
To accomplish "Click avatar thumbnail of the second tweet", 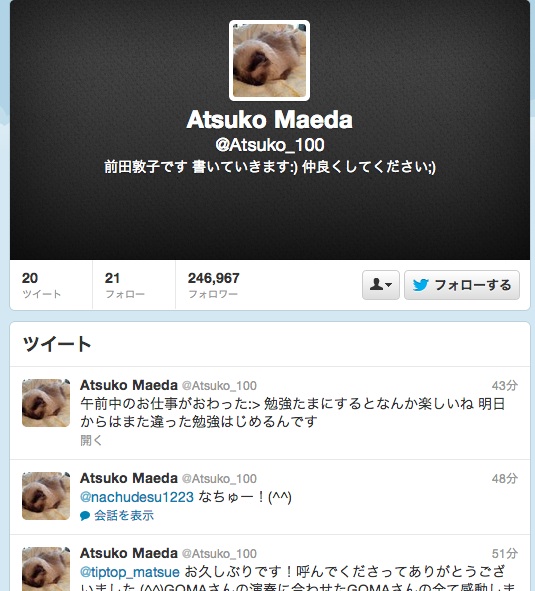I will pyautogui.click(x=46, y=496).
